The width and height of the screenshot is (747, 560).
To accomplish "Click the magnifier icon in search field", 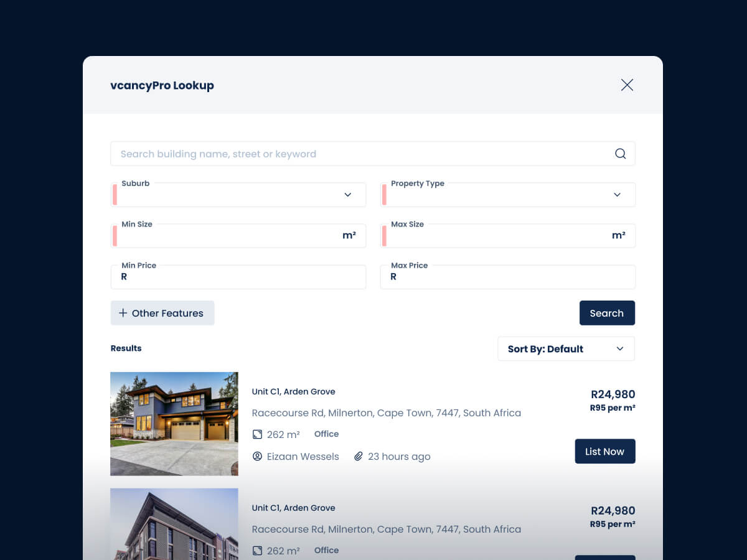I will point(620,154).
